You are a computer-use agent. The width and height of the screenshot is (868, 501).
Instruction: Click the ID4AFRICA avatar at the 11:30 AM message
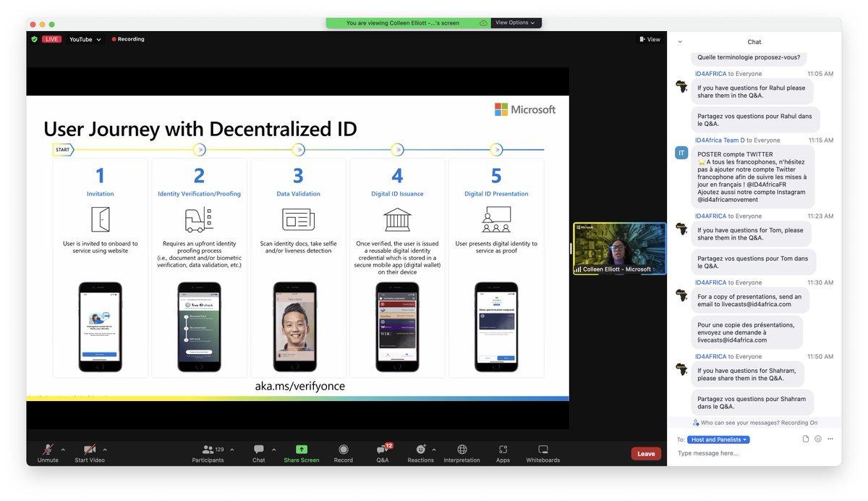click(681, 295)
